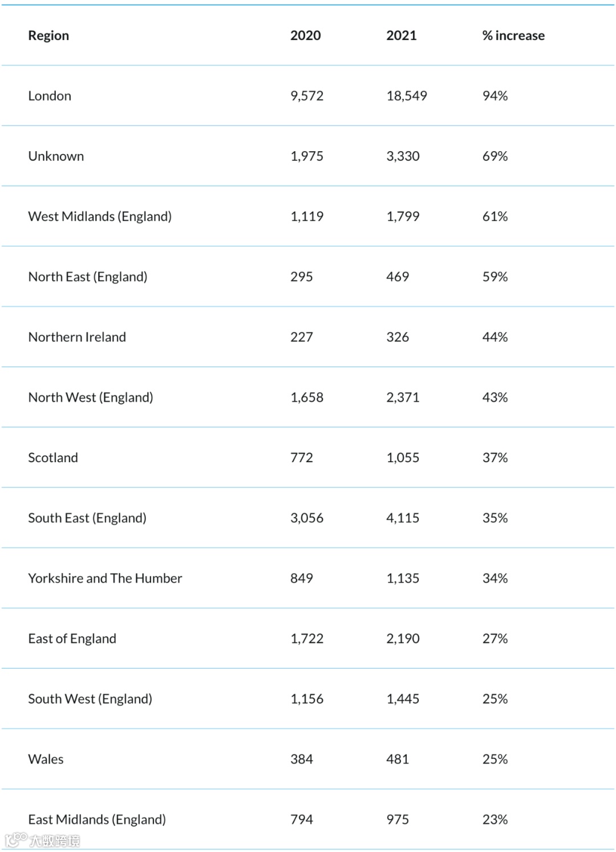This screenshot has height=852, width=616.
Task: Select North West (England) 2021 value 2,371
Action: pyautogui.click(x=403, y=397)
